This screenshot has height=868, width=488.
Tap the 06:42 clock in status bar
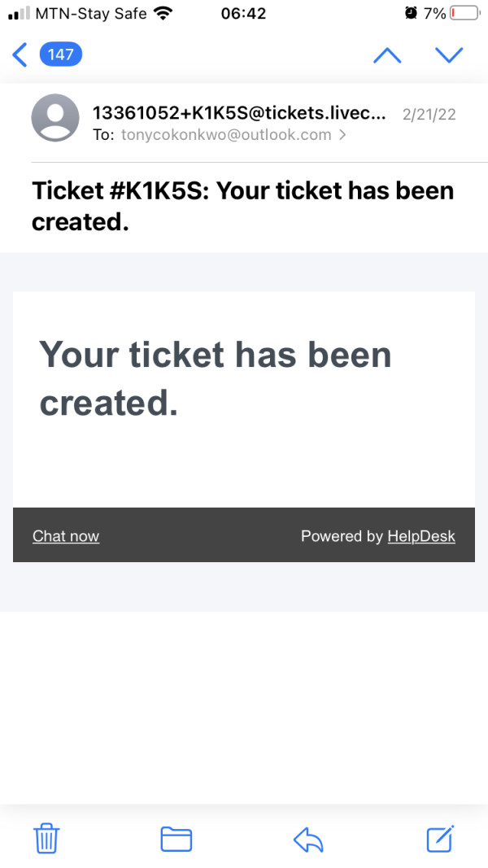(243, 14)
